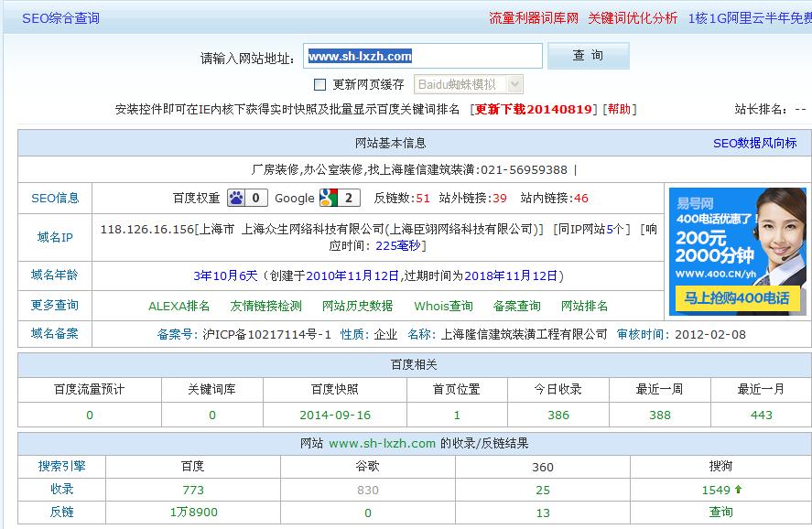Click the 帮助 help link
The height and width of the screenshot is (529, 812).
(x=620, y=109)
